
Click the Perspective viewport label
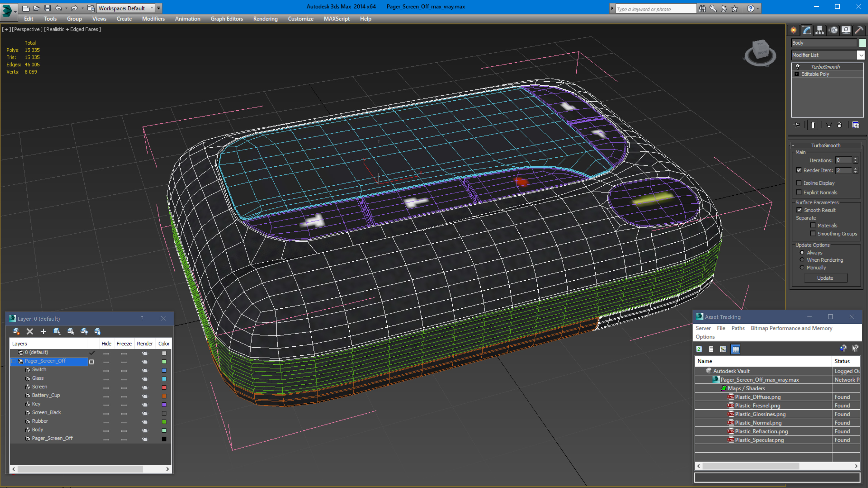[27, 29]
